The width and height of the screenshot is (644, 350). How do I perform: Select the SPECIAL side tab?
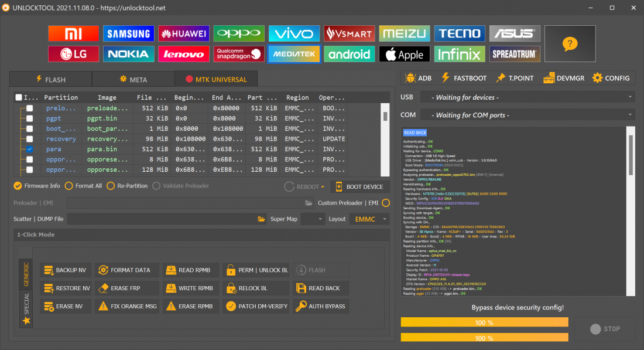[26, 308]
